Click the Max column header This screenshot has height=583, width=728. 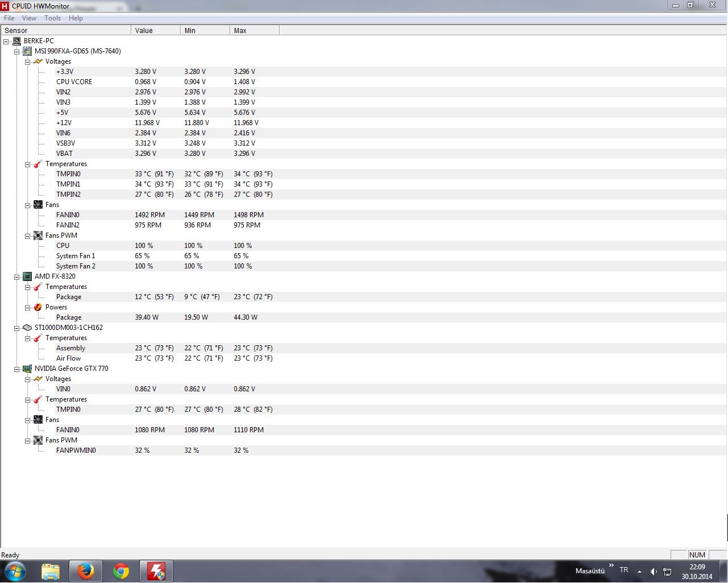click(255, 30)
